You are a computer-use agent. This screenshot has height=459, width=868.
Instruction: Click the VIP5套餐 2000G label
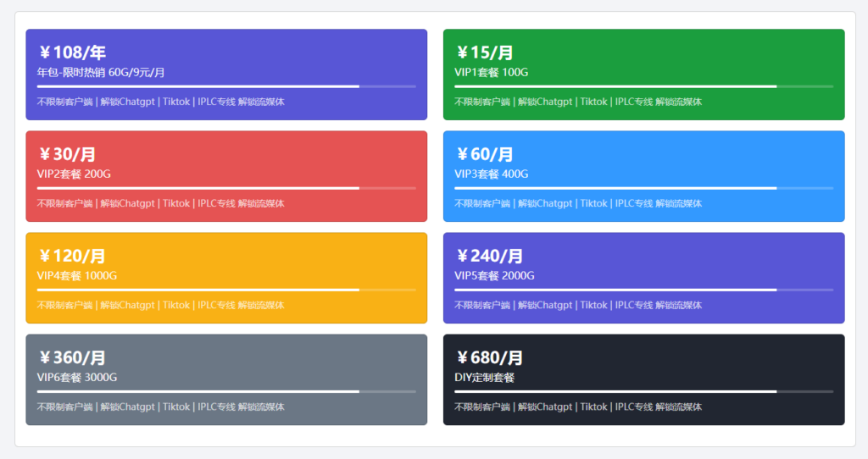pyautogui.click(x=495, y=276)
